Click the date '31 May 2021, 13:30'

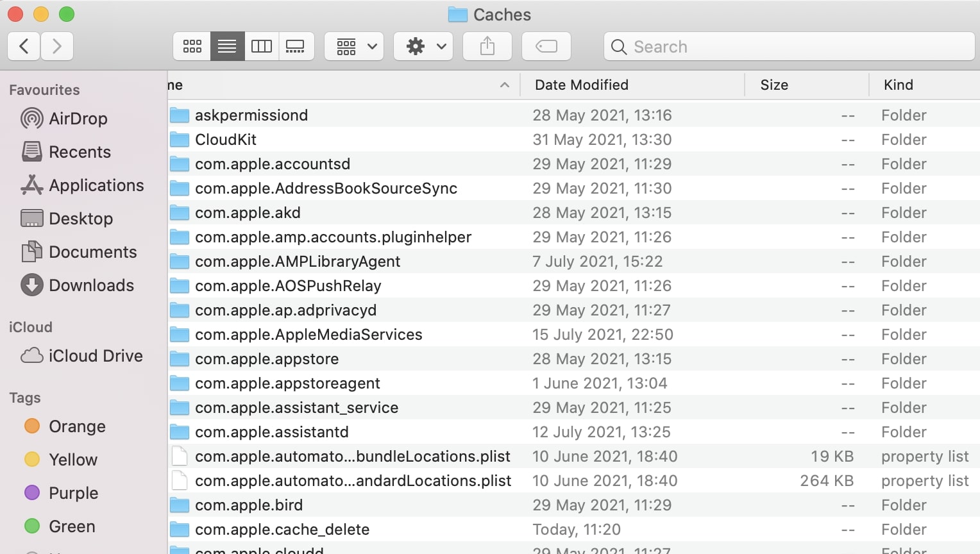point(602,140)
